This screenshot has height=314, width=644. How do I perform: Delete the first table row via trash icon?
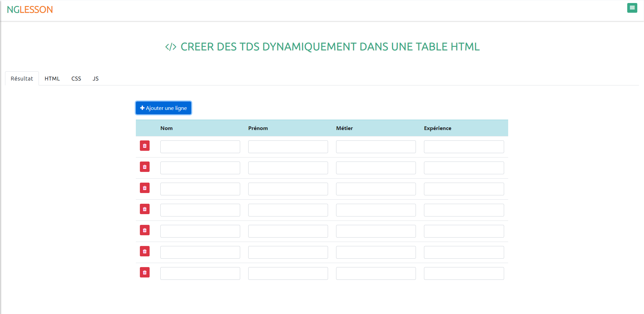coord(145,146)
